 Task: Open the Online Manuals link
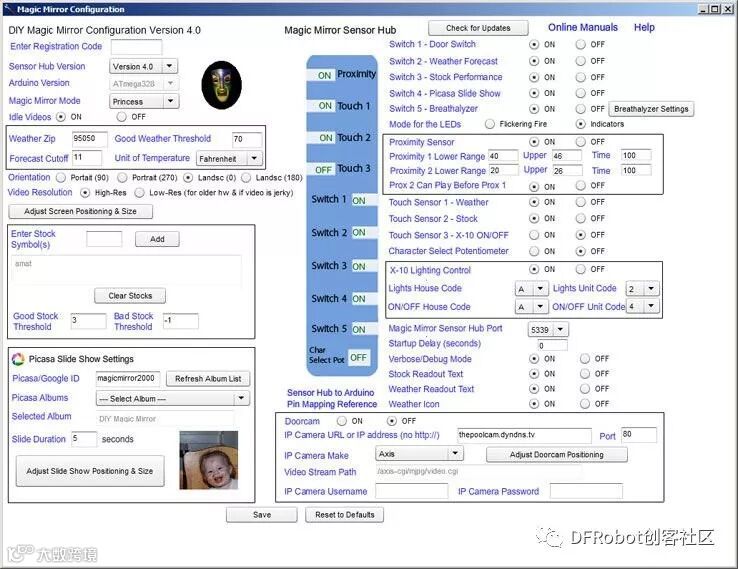tap(583, 27)
